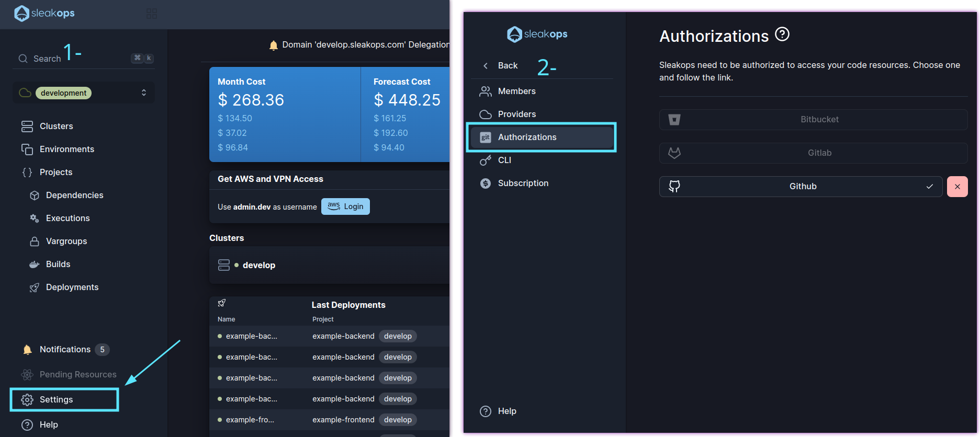Viewport: 980px width, 437px height.
Task: Open the grid apps icon in top bar
Action: [152, 14]
